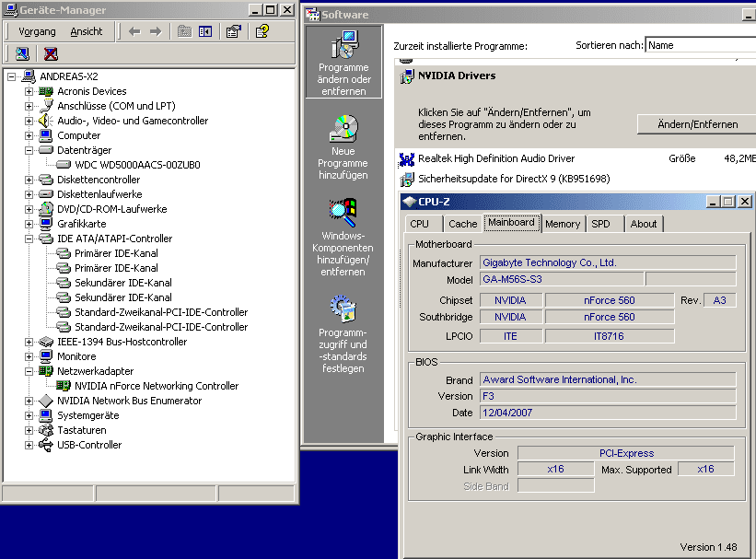Image resolution: width=756 pixels, height=559 pixels.
Task: Select the first Standard-Zweikanal-PCI-IDE-Controller entry
Action: point(161,312)
